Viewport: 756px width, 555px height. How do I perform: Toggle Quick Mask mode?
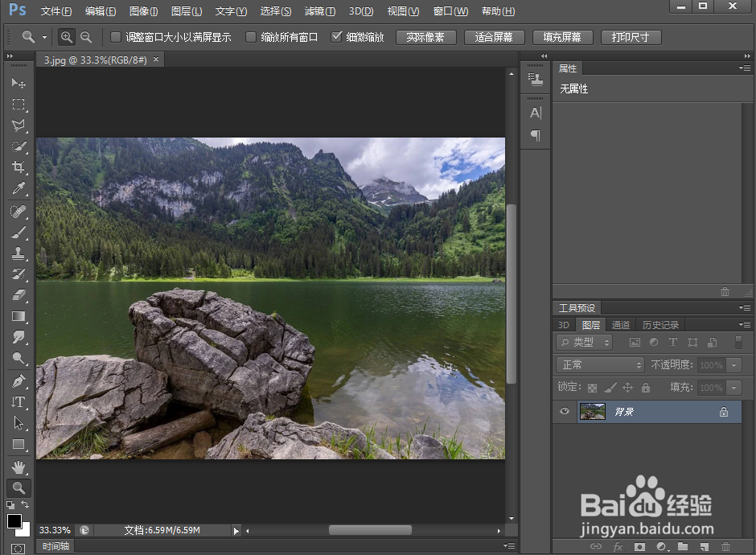(x=18, y=549)
